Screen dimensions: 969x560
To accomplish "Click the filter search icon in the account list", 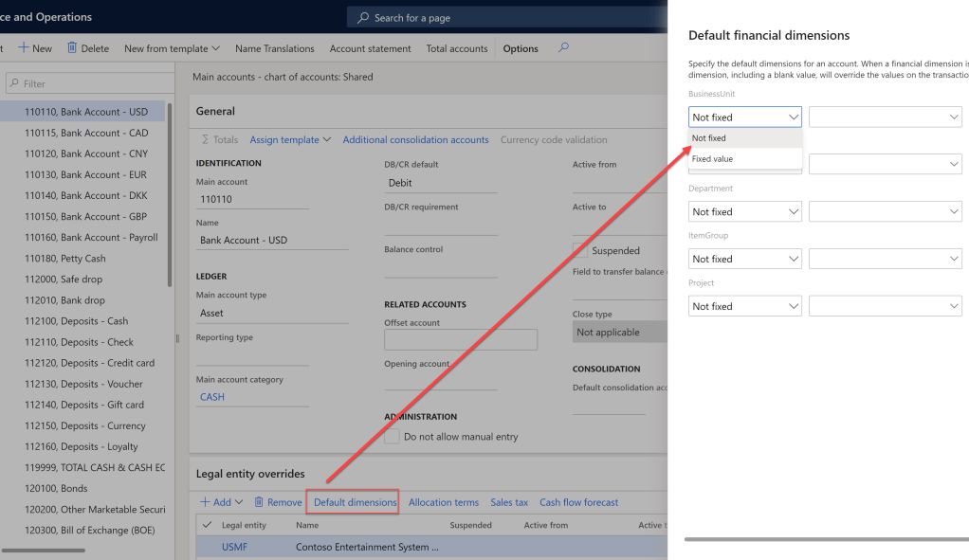I will tap(13, 83).
